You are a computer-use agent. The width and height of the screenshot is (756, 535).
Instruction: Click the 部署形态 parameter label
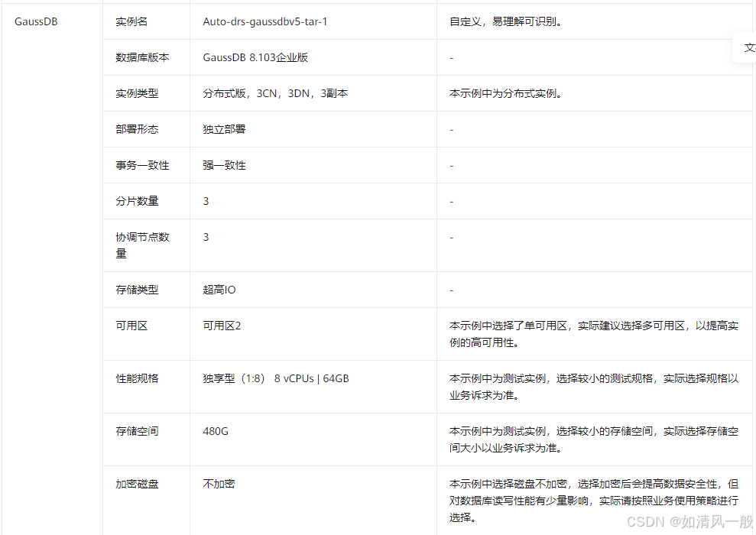coord(137,129)
